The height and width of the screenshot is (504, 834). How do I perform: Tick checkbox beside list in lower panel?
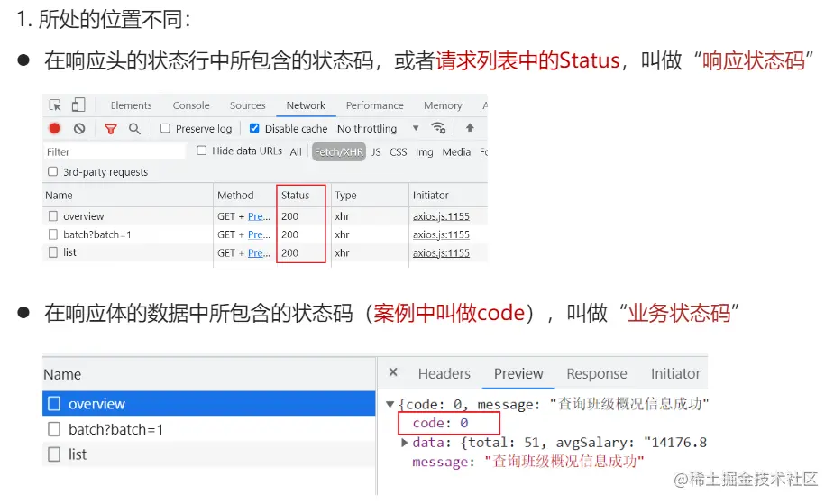tap(54, 454)
